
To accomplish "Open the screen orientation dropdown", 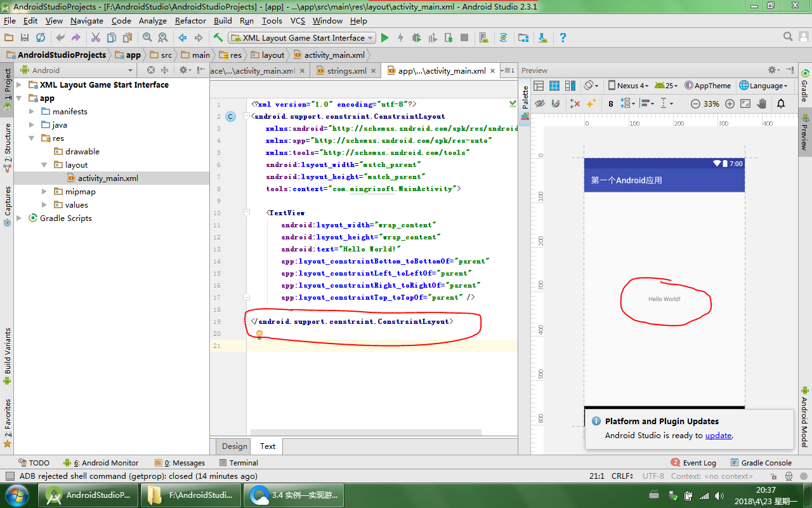I will [591, 86].
